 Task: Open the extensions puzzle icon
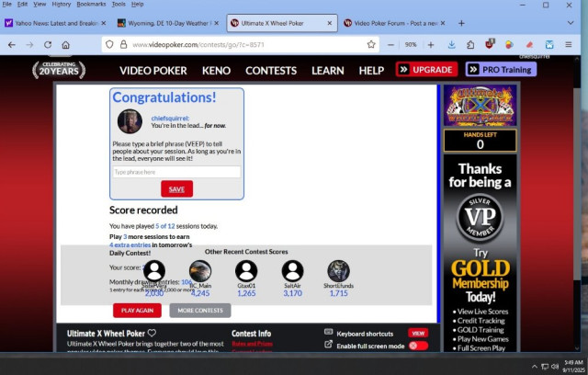point(470,45)
